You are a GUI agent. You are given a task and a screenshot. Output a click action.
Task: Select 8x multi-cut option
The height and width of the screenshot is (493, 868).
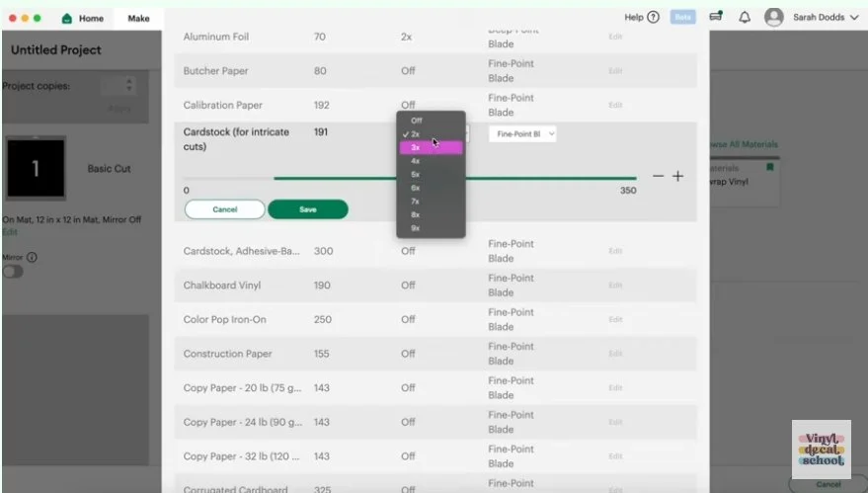click(x=431, y=214)
